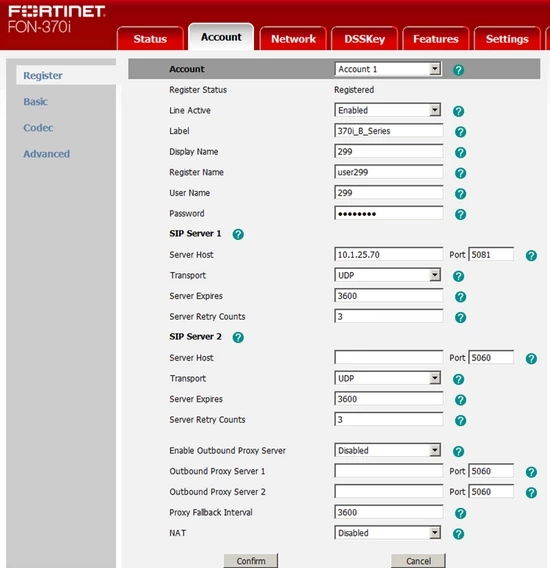Open help for Proxy Fallback Interval
This screenshot has width=550, height=568.
[460, 513]
